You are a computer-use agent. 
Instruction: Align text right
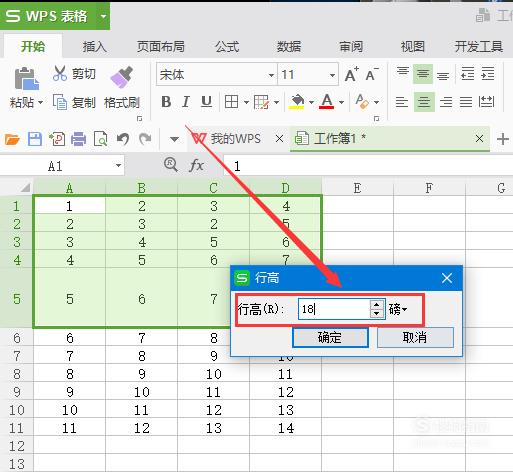click(x=446, y=102)
